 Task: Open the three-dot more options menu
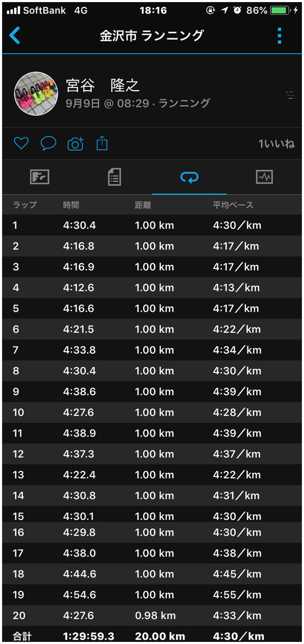tap(280, 36)
